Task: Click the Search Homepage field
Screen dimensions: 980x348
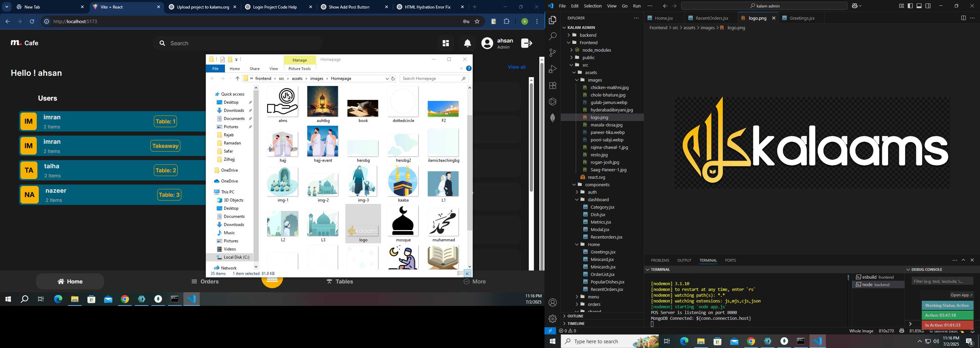Action: (434, 79)
